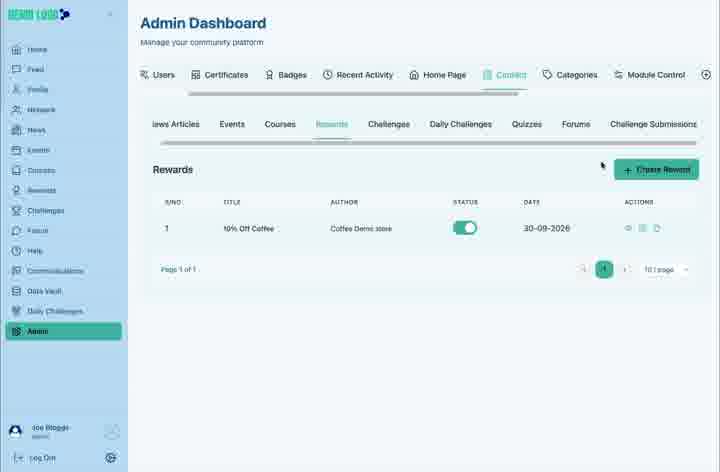This screenshot has height=472, width=720.
Task: Switch to Daily Challenges content sub-tab
Action: (461, 124)
